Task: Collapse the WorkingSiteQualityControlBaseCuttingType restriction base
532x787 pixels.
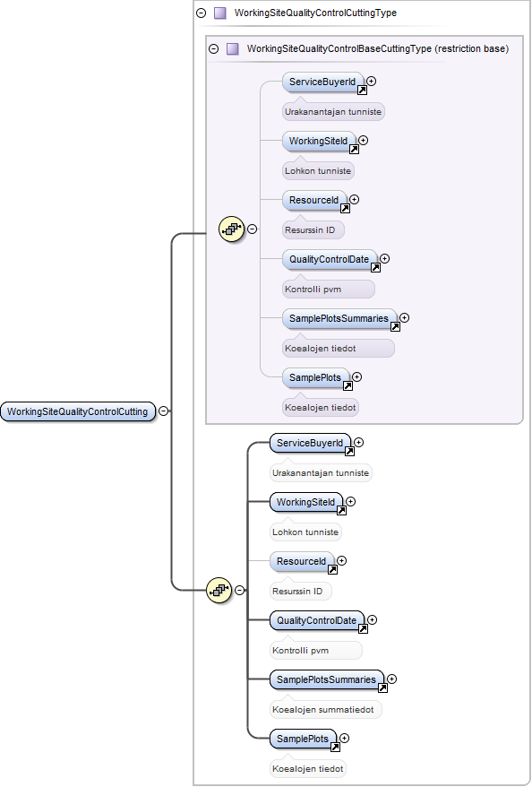Action: pyautogui.click(x=213, y=48)
